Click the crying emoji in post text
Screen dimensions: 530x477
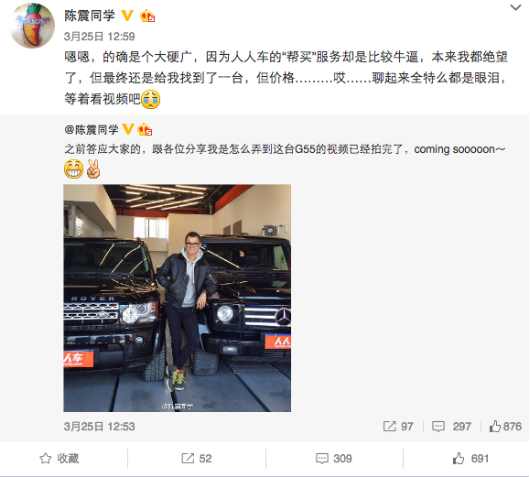click(x=151, y=99)
